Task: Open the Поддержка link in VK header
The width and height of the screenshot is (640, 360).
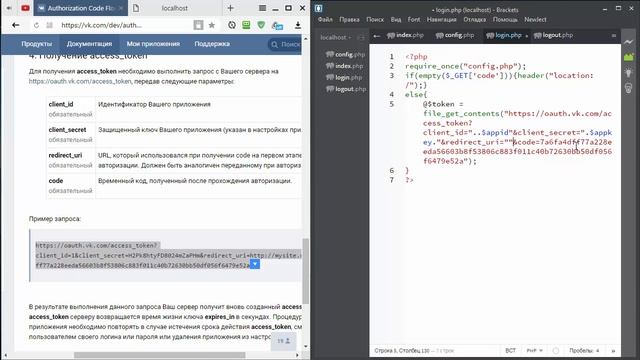Action: click(x=212, y=44)
